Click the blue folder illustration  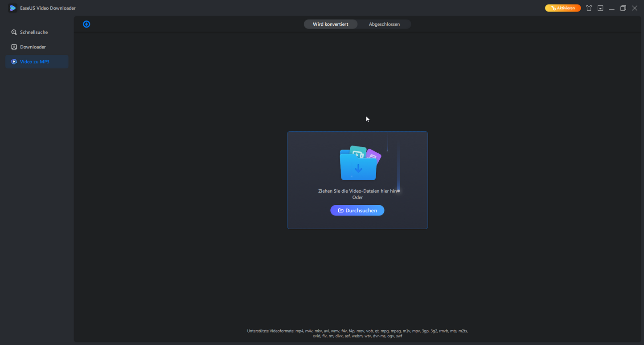pyautogui.click(x=358, y=164)
